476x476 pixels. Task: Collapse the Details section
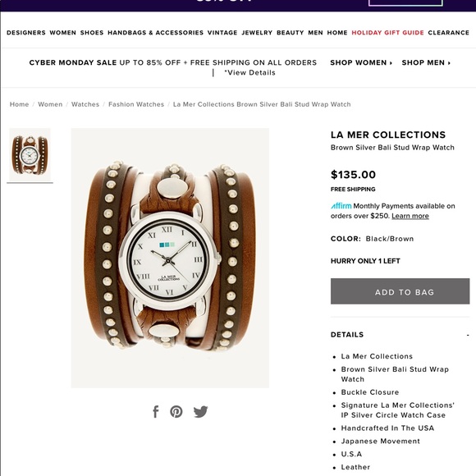pos(468,335)
